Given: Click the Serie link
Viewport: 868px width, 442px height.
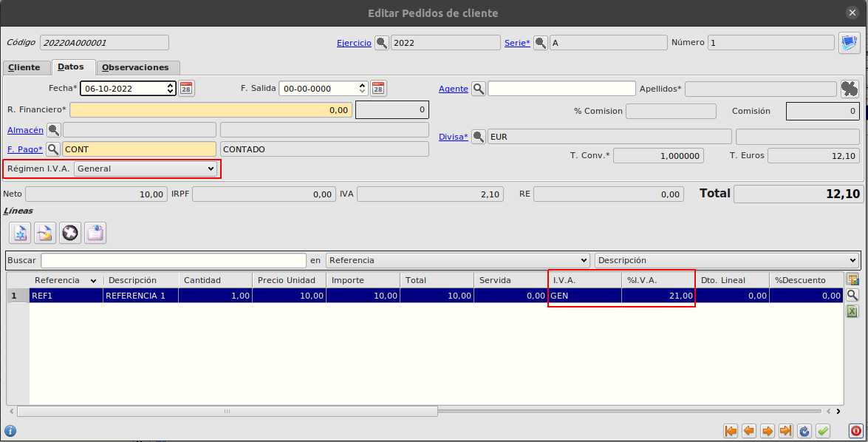Looking at the screenshot, I should [517, 43].
